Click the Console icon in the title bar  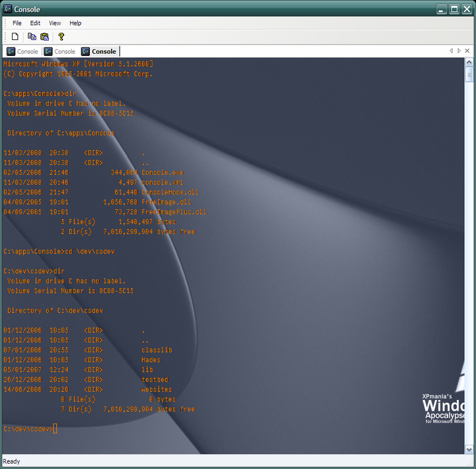(8, 9)
